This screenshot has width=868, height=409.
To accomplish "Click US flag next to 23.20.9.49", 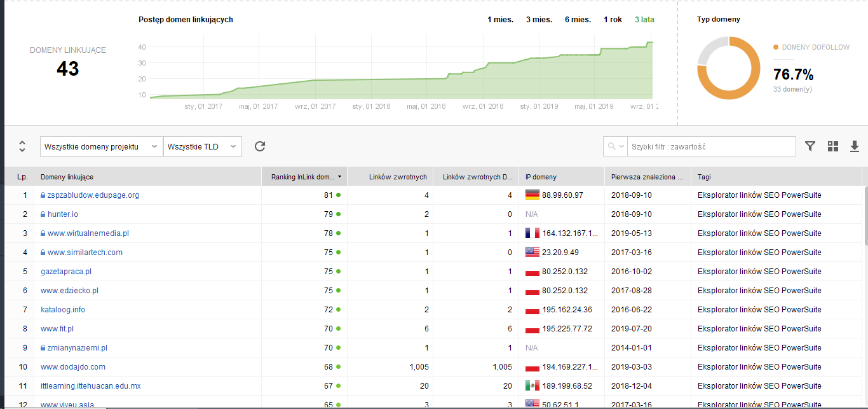I will [x=532, y=253].
